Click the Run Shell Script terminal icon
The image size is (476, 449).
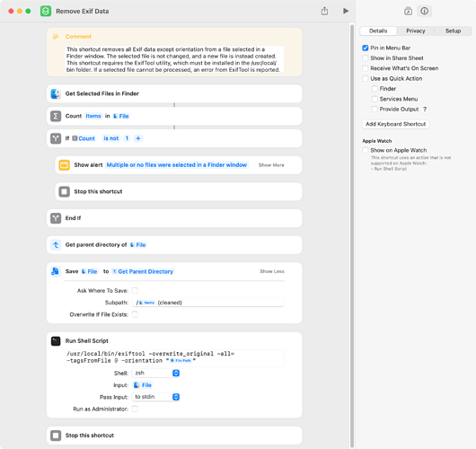point(56,341)
